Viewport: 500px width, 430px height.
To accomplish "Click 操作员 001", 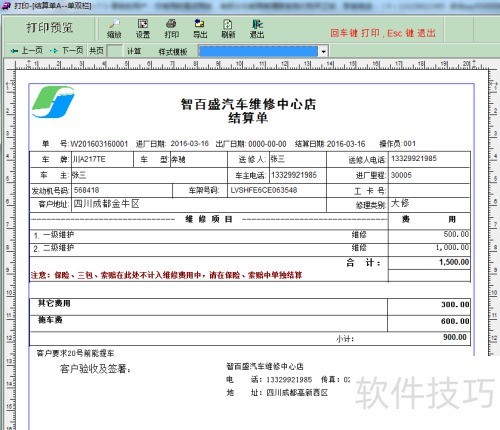I will click(410, 144).
